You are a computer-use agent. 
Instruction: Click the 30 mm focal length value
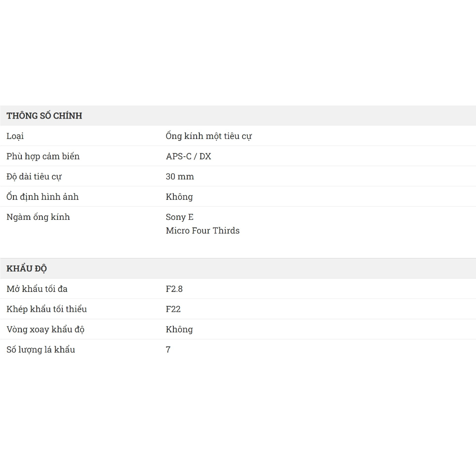pos(180,177)
